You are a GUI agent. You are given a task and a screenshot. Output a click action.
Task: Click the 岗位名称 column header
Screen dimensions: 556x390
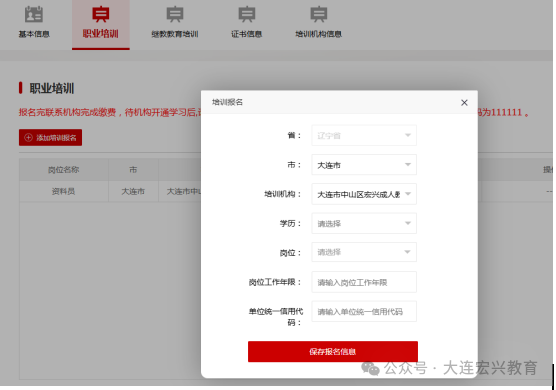coord(63,169)
